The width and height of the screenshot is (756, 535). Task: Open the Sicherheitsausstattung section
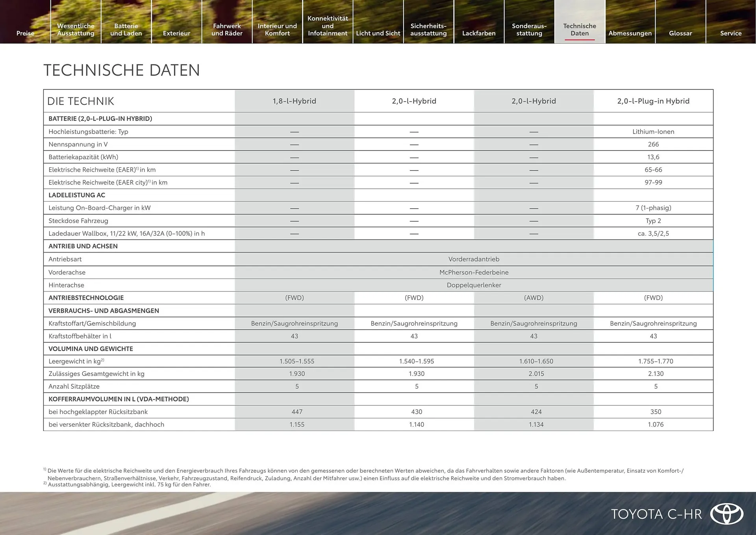[x=428, y=30]
